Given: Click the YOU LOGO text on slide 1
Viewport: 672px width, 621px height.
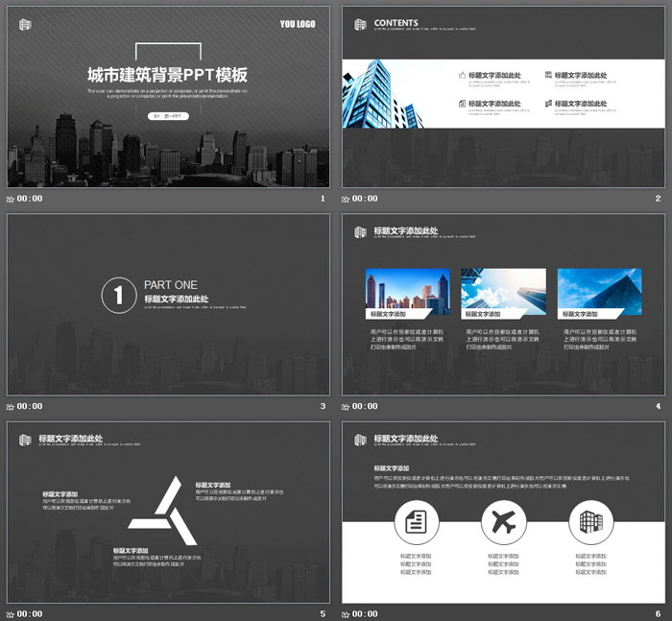Looking at the screenshot, I should tap(298, 24).
